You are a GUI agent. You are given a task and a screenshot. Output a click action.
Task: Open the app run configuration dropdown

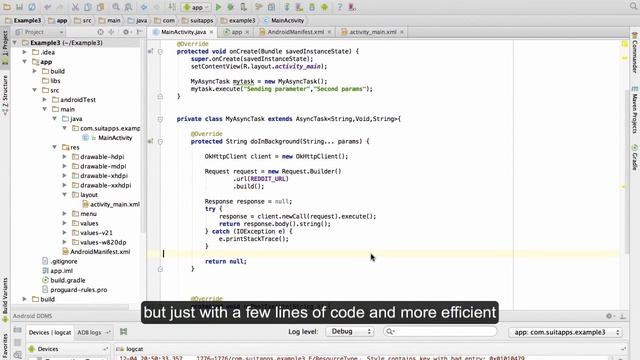pos(196,7)
